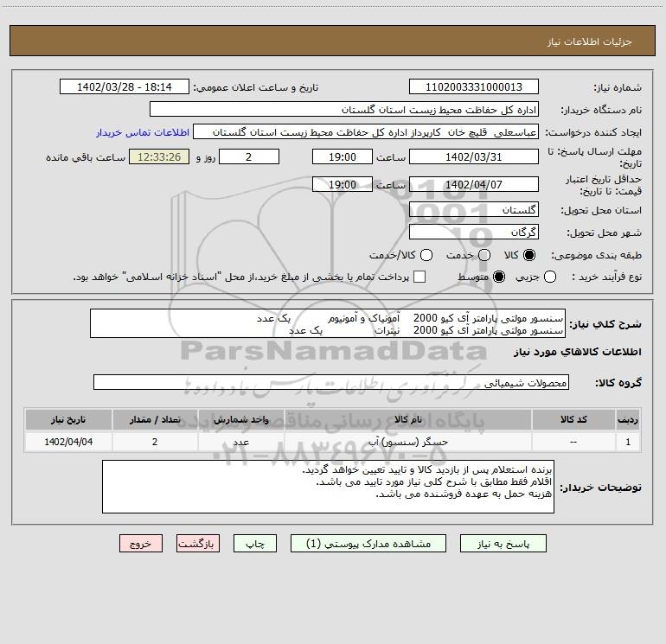Click the کد کالا column header

[573, 420]
